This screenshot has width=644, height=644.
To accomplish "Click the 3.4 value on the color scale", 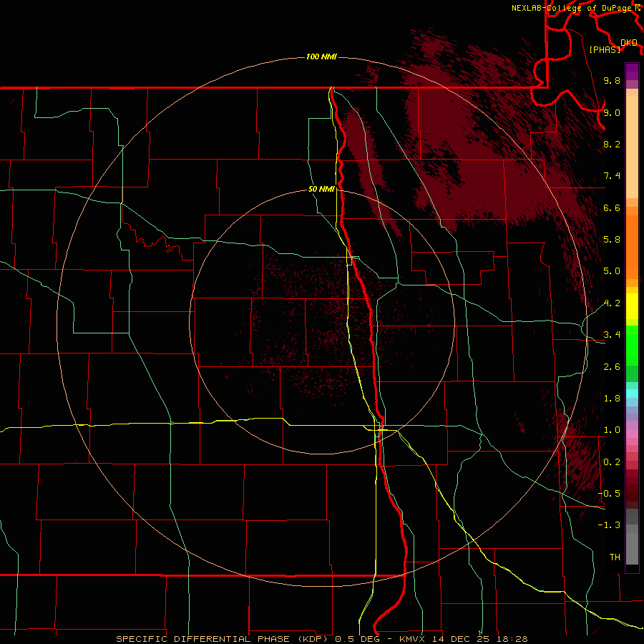I will coord(612,335).
